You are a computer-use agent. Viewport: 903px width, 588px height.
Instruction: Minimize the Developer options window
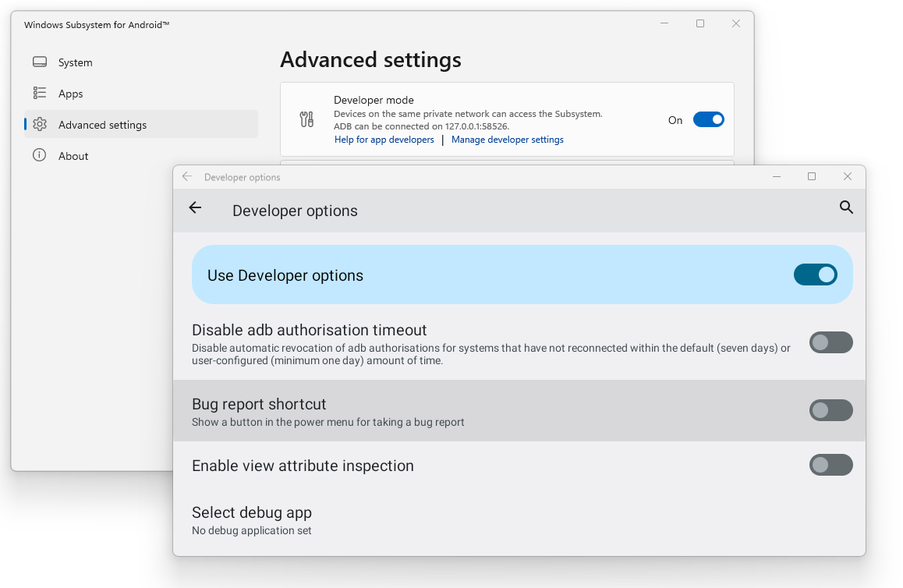click(x=777, y=176)
